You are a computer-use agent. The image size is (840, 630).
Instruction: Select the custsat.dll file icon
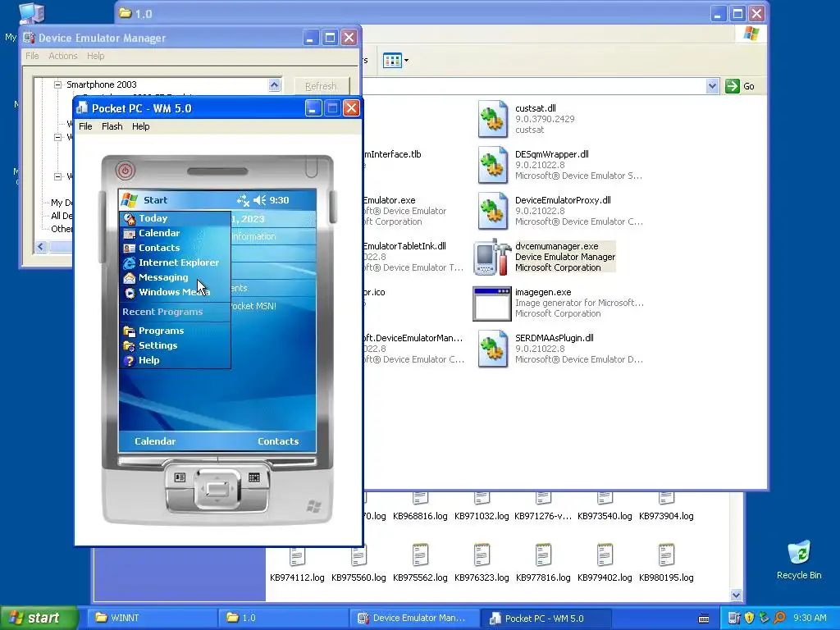point(492,120)
